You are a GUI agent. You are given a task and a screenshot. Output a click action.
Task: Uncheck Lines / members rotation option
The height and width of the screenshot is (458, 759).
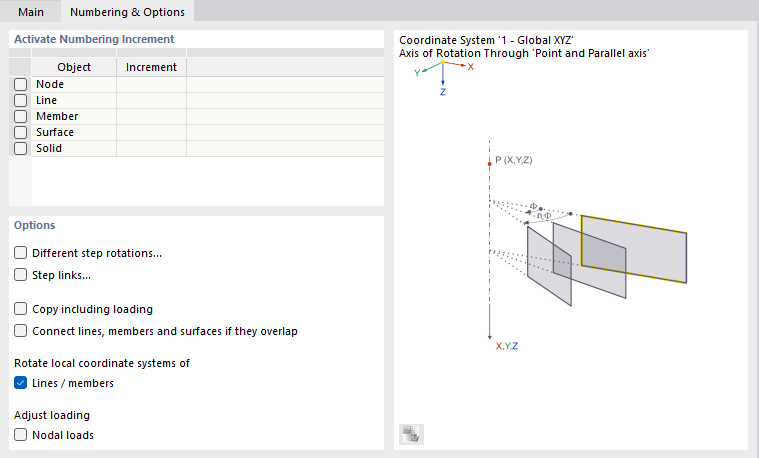21,383
